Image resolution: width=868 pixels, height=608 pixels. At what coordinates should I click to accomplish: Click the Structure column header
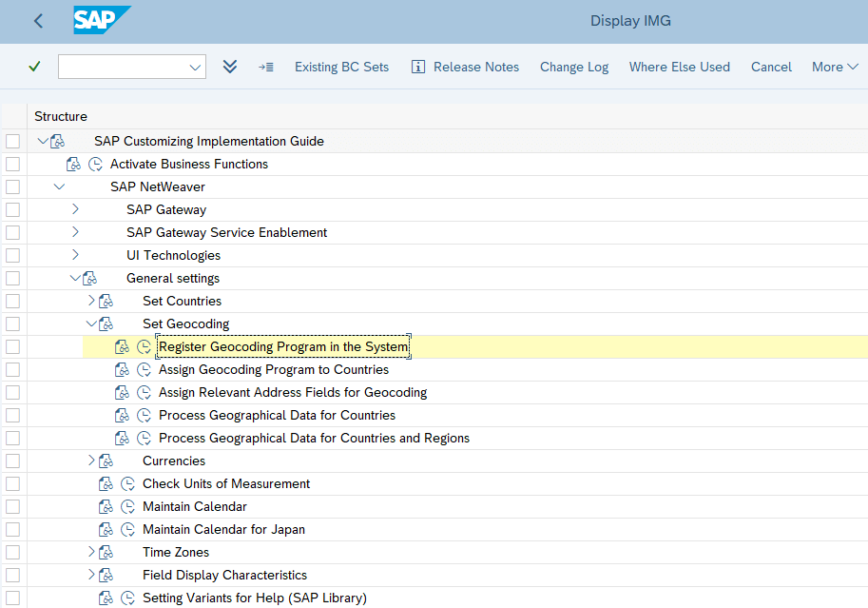pyautogui.click(x=61, y=116)
